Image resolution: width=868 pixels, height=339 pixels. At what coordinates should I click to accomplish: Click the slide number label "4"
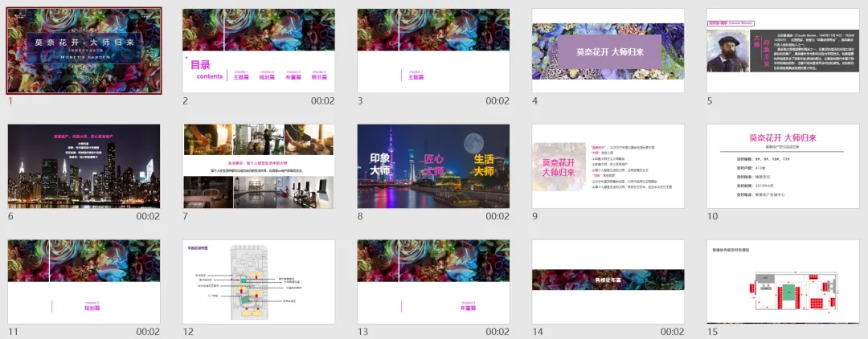coord(535,101)
